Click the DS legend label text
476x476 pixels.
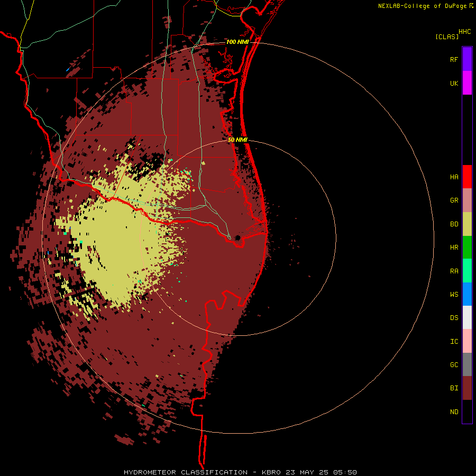(x=454, y=318)
